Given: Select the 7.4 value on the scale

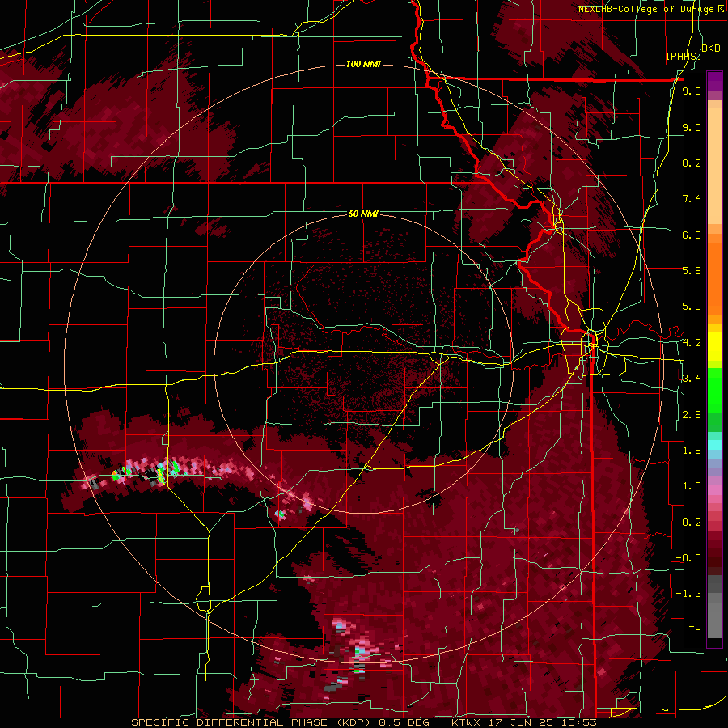Looking at the screenshot, I should click(x=692, y=199).
